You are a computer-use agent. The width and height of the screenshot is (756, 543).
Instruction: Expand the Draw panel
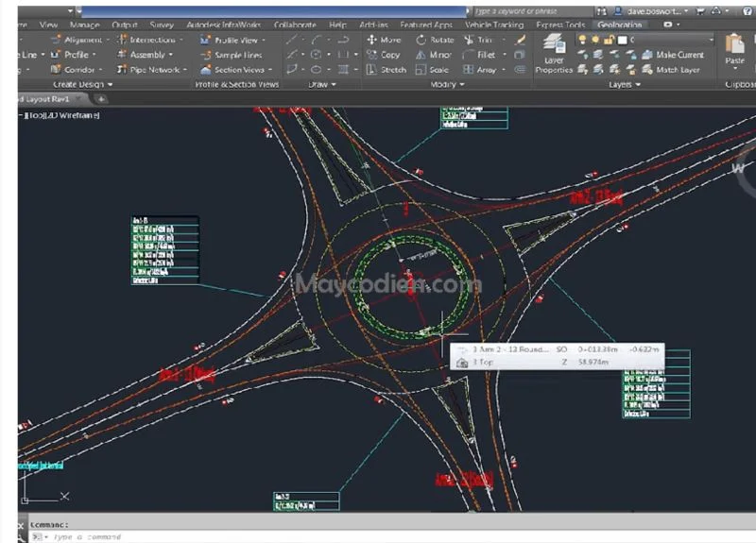[321, 84]
